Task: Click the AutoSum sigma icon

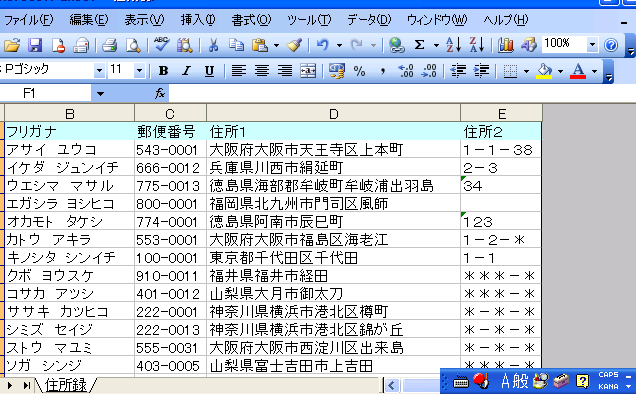Action: tap(419, 45)
